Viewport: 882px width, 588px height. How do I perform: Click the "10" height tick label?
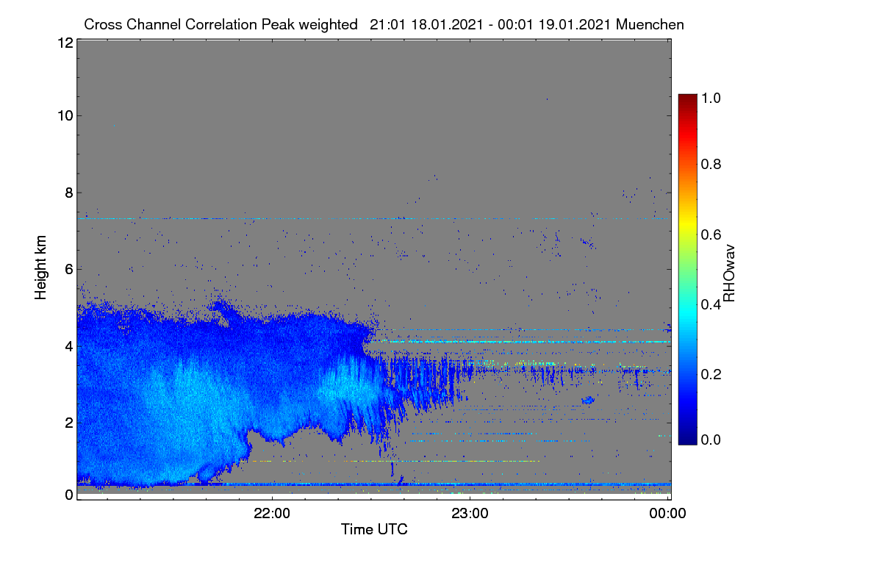coord(64,115)
